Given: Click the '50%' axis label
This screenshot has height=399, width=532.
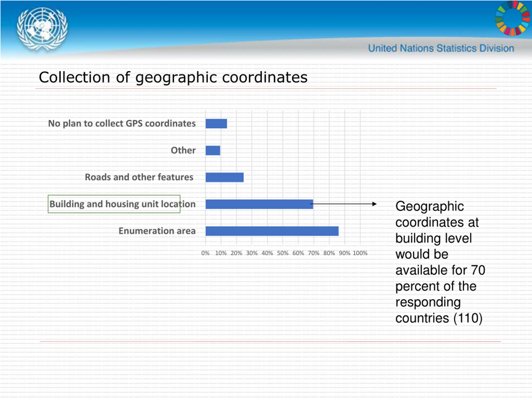Looking at the screenshot, I should pyautogui.click(x=283, y=253).
